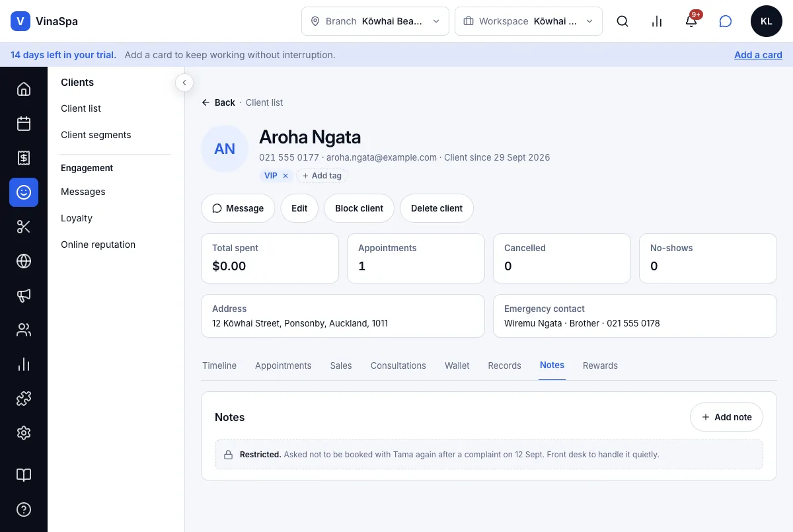Open the search magnifier in header
The height and width of the screenshot is (532, 793).
[623, 21]
